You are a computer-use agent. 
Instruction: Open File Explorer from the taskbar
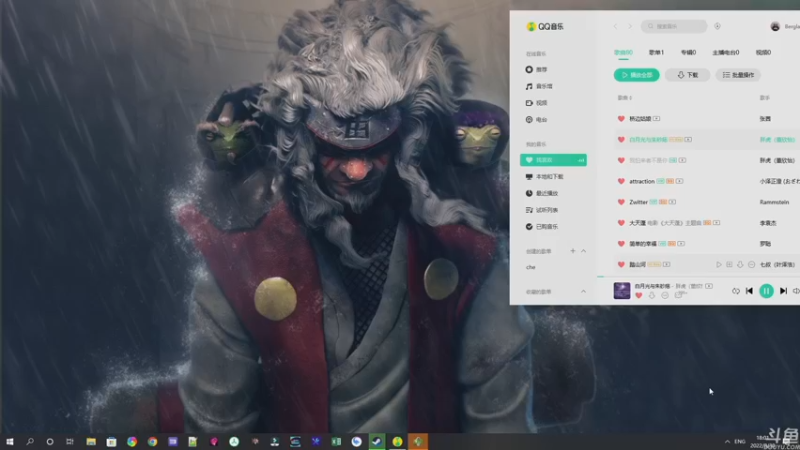pyautogui.click(x=91, y=441)
